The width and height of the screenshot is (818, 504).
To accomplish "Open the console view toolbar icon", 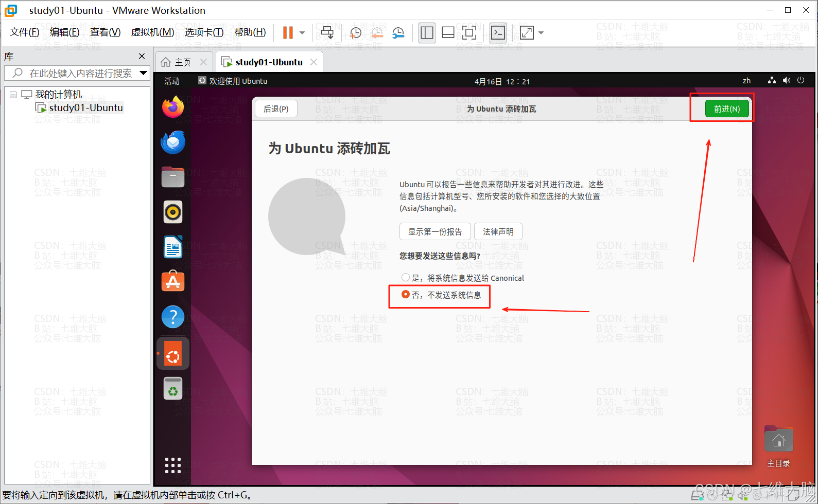I will tap(498, 33).
